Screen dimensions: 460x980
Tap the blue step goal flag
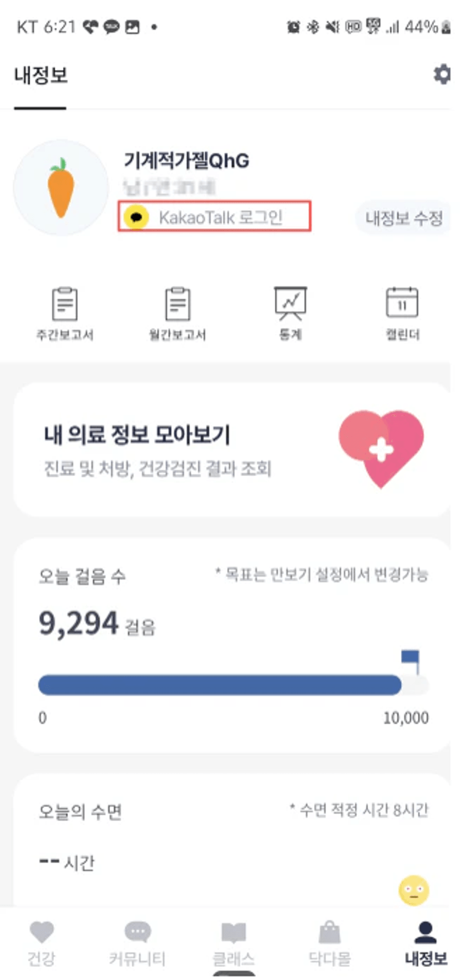pos(411,659)
